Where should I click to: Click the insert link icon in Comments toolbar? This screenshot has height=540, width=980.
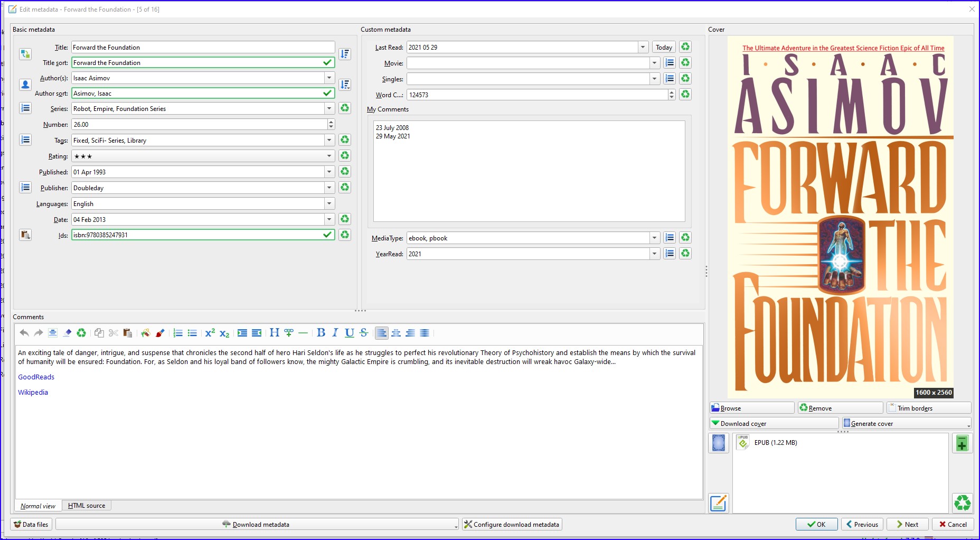point(288,333)
